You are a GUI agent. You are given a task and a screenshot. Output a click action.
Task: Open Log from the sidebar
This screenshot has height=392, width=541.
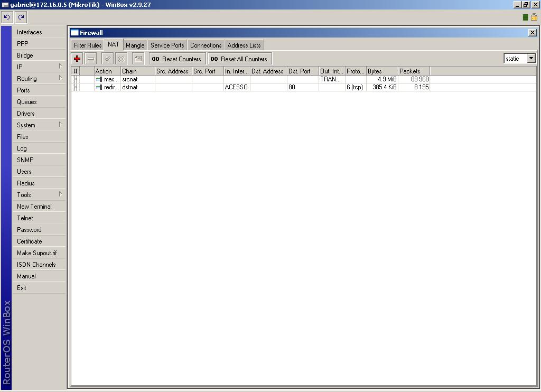click(39, 148)
